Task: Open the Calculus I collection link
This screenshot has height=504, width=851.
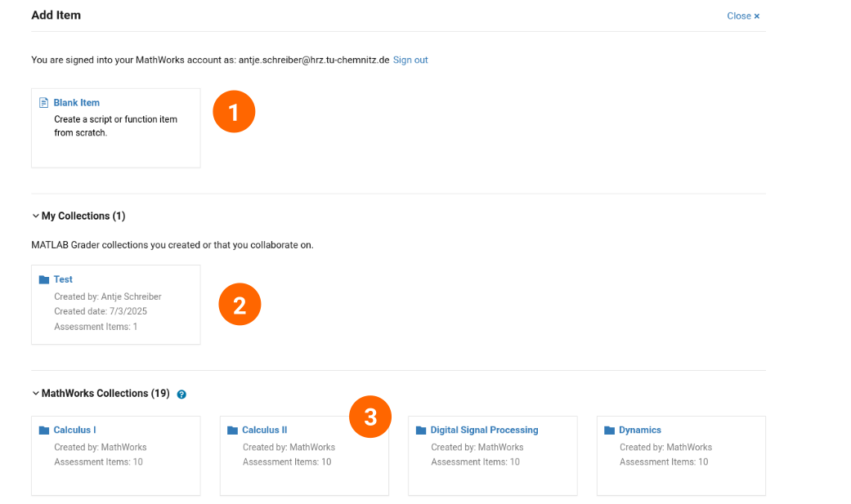Action: [x=75, y=430]
